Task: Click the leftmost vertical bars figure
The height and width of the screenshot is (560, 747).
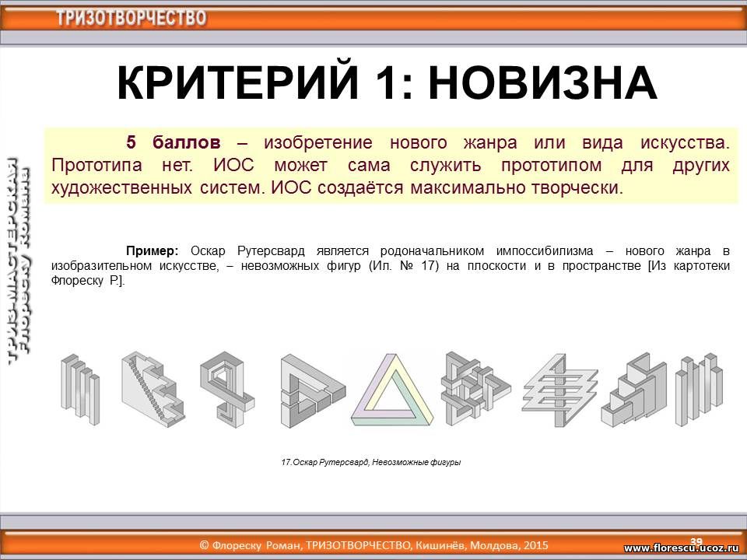Action: click(80, 387)
